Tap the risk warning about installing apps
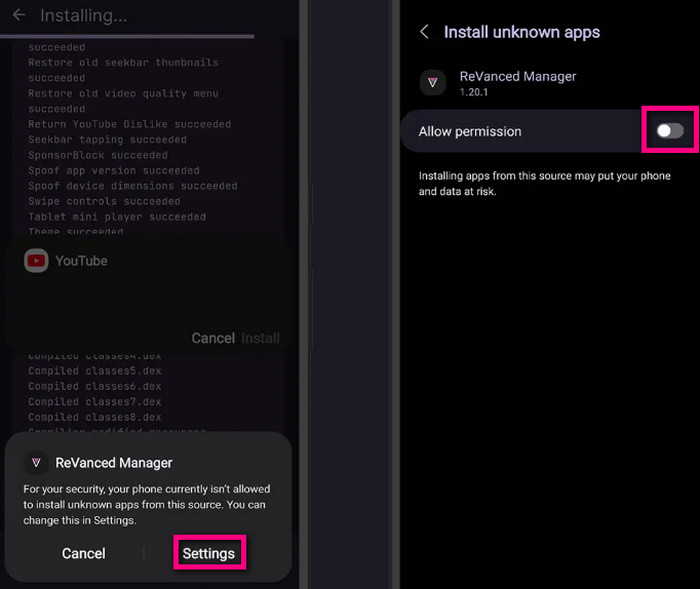Screen dimensions: 700x589 544,184
